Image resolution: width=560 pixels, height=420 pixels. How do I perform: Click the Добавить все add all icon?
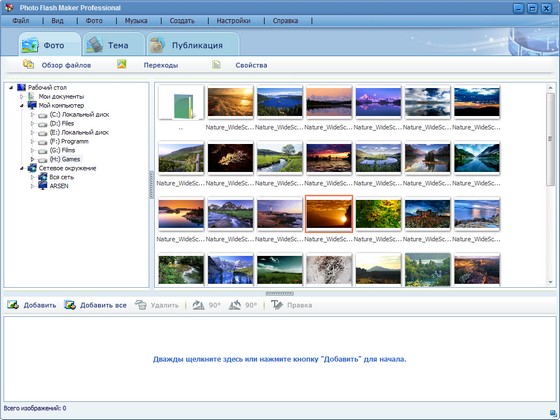(70, 305)
